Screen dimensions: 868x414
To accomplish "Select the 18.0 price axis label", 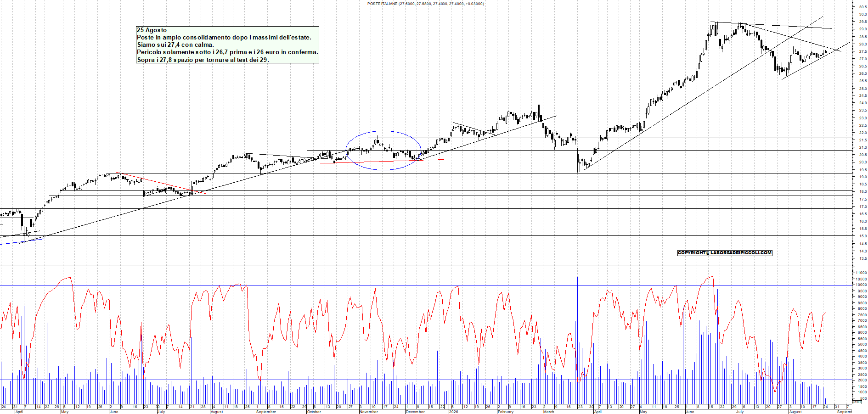I will click(862, 192).
